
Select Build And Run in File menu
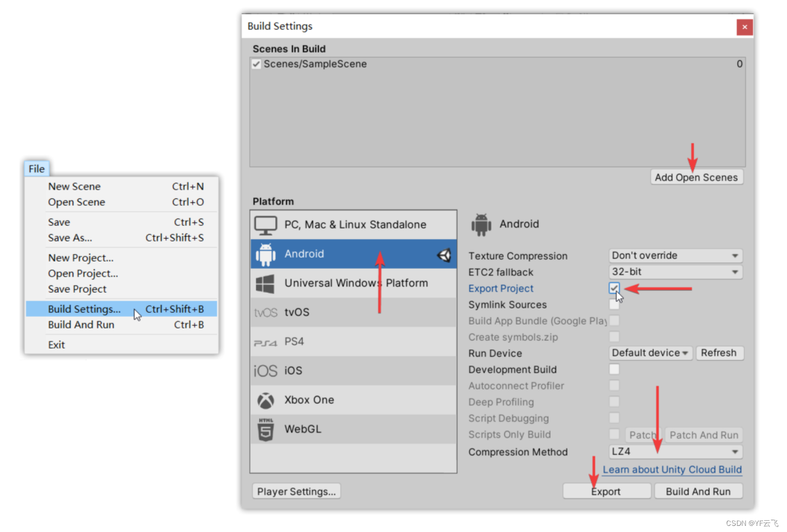[122, 325]
